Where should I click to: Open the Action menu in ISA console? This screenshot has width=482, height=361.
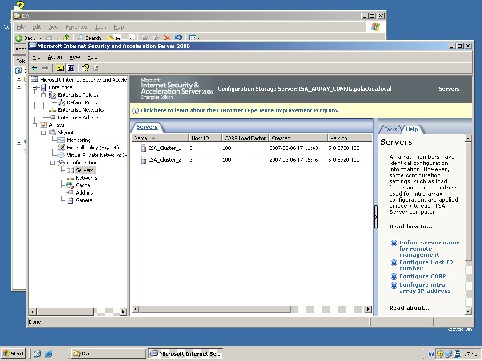click(x=55, y=58)
